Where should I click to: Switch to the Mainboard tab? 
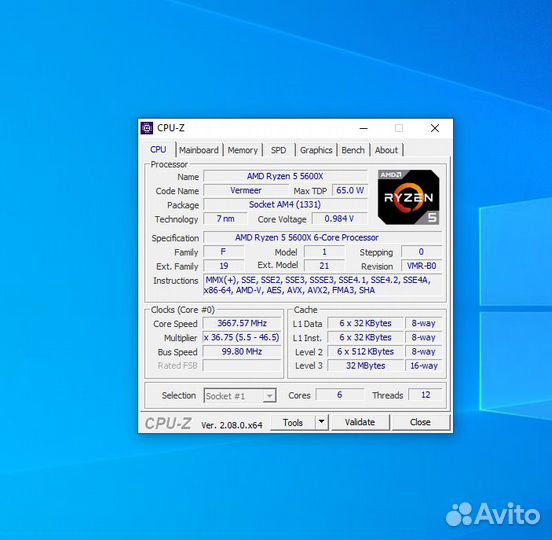[199, 150]
